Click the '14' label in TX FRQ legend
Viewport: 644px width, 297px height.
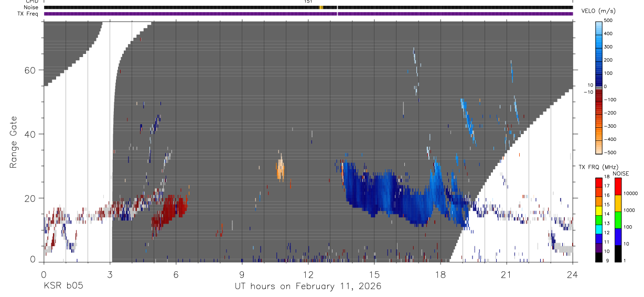click(607, 215)
